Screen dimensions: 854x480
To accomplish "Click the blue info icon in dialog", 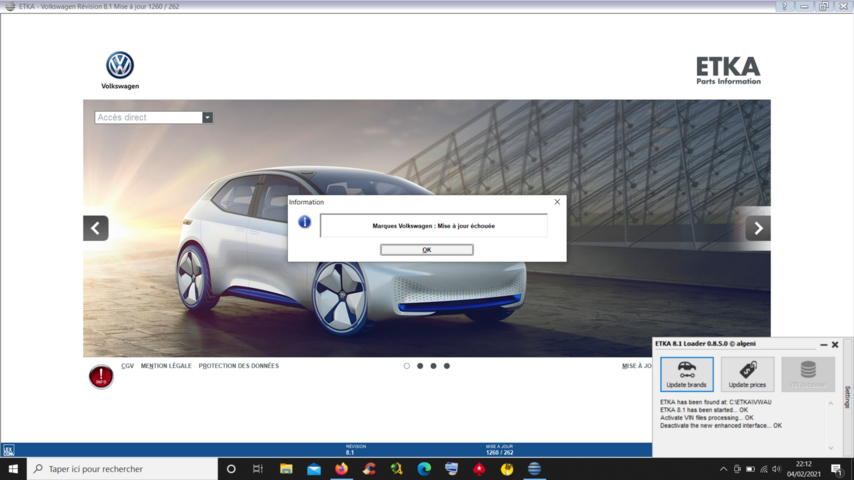I will click(x=304, y=222).
